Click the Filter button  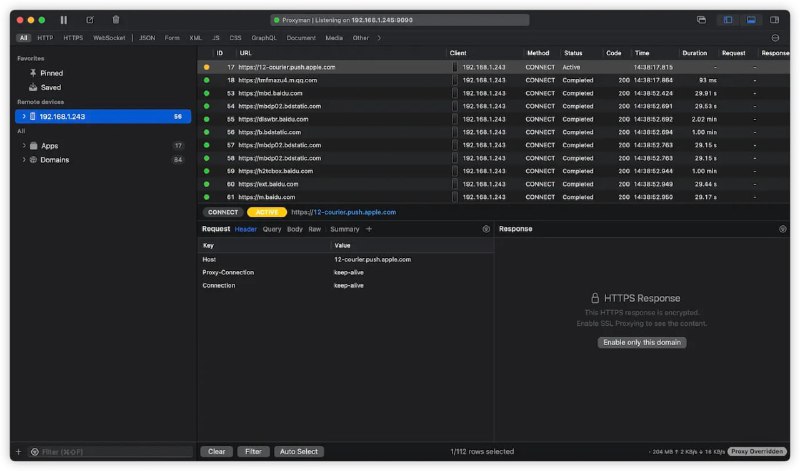coord(253,452)
